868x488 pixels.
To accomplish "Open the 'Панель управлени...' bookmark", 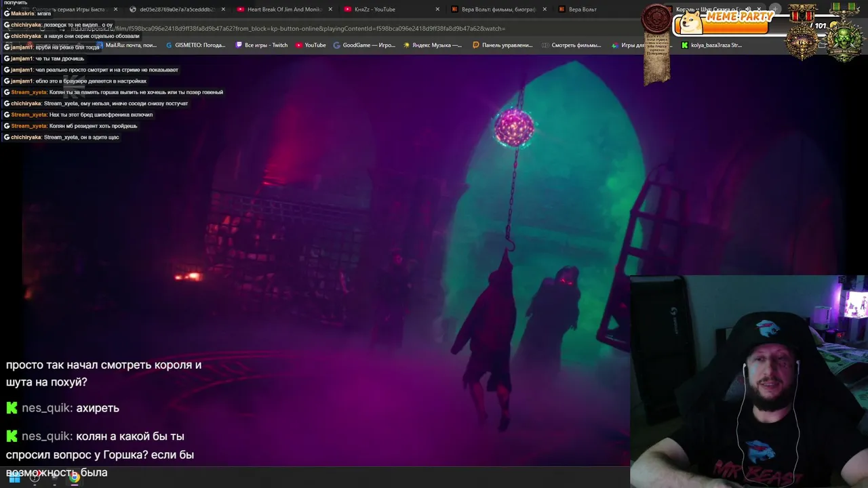I will pyautogui.click(x=502, y=45).
